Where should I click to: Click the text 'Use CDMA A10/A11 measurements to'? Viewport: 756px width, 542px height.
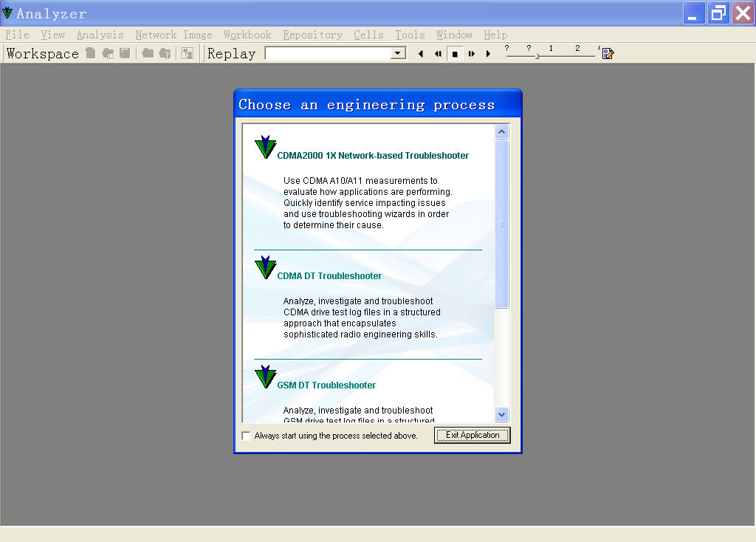click(360, 181)
